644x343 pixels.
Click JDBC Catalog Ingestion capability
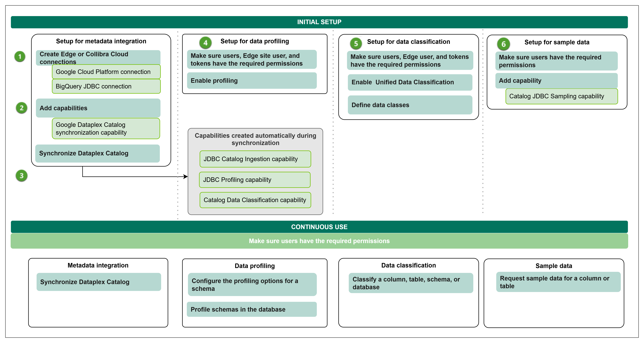[255, 159]
